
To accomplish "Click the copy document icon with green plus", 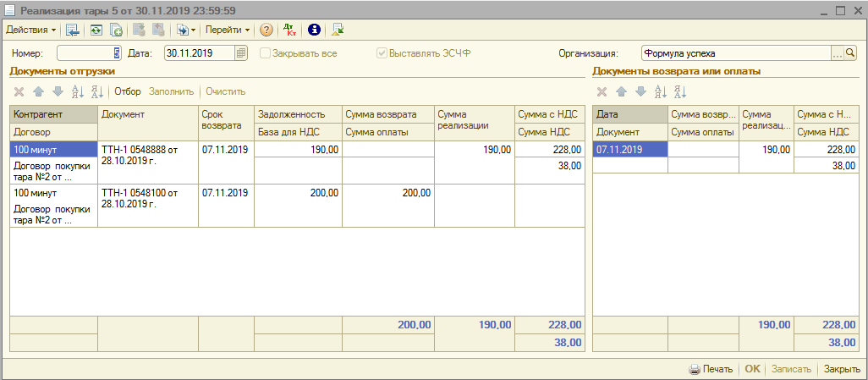I will click(x=117, y=30).
